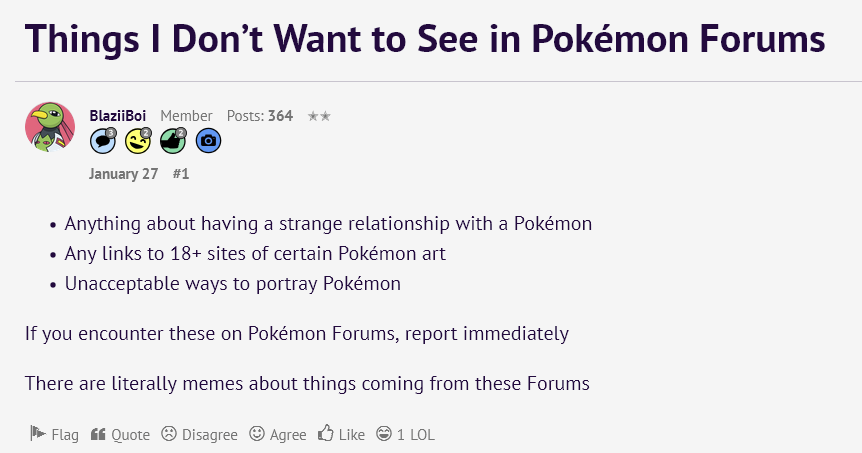View the blue camera badge
Image resolution: width=862 pixels, height=453 pixels.
(208, 141)
